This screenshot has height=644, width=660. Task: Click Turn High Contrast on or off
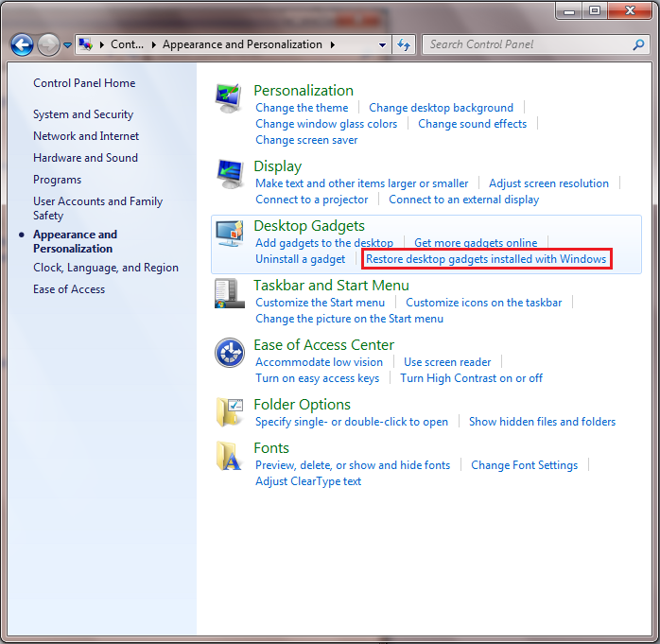(x=471, y=378)
